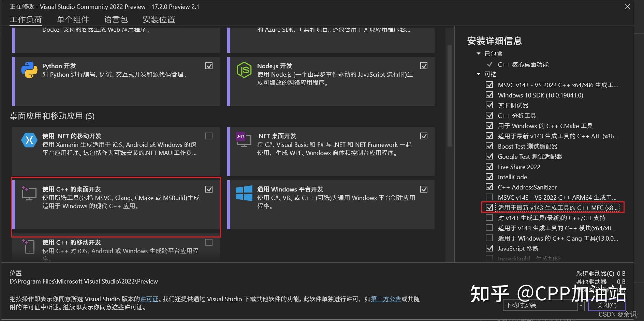Screen dimensions: 644x321
Task: Switch to the 单个组件 tab
Action: (x=73, y=19)
